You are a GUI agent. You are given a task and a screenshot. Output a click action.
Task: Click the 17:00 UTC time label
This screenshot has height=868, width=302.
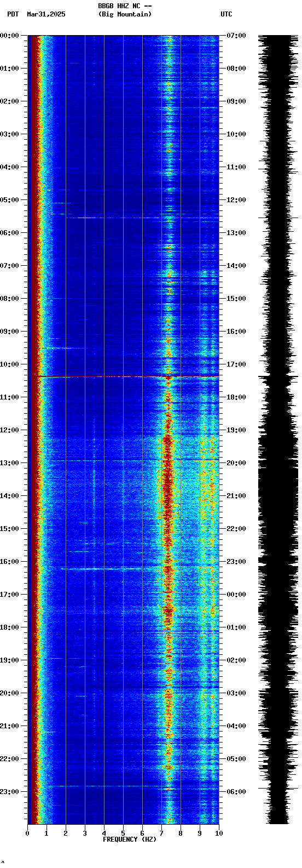[236, 364]
